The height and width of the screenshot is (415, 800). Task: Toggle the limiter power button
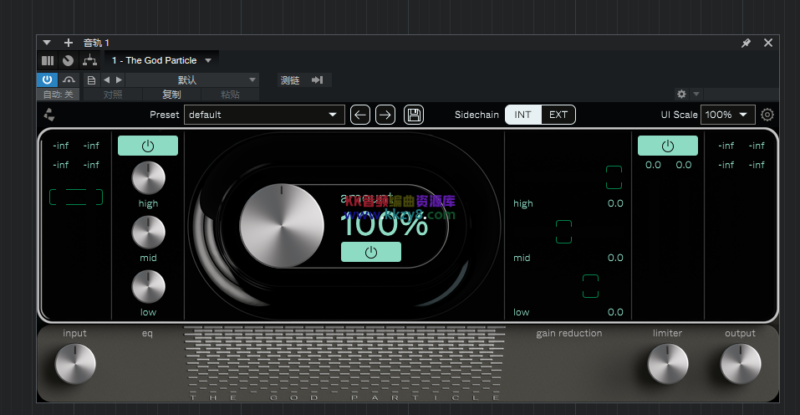tap(668, 146)
